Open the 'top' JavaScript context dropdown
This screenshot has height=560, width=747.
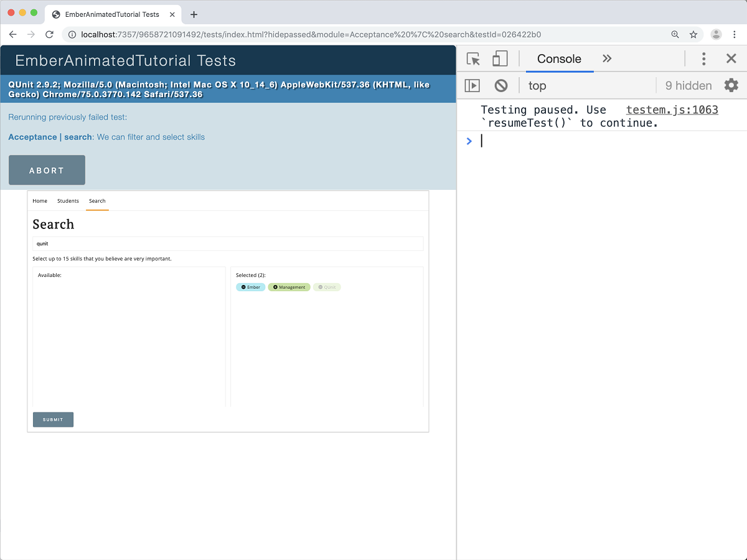[x=537, y=86]
